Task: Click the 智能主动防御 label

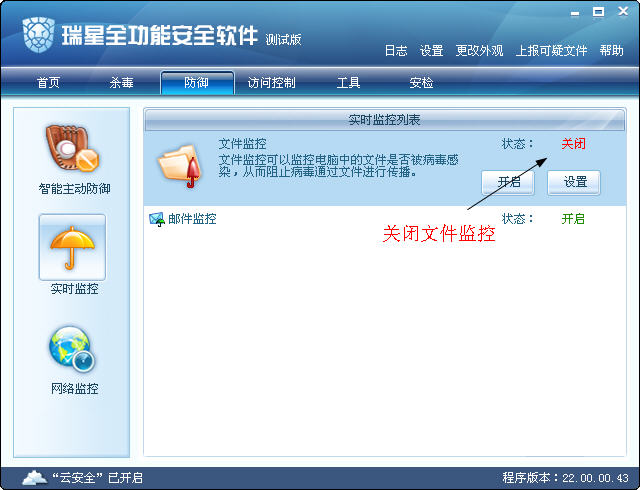Action: point(74,189)
